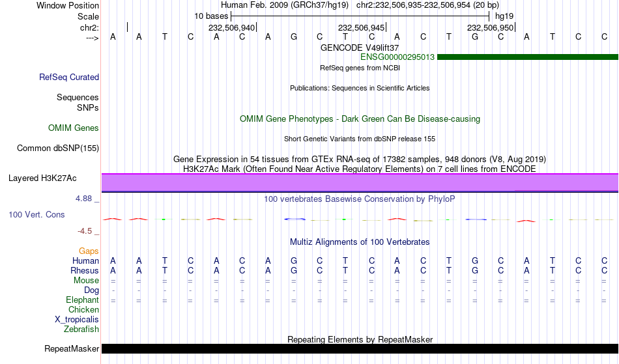Click the X_tropicalis alignment row label

tap(77, 320)
